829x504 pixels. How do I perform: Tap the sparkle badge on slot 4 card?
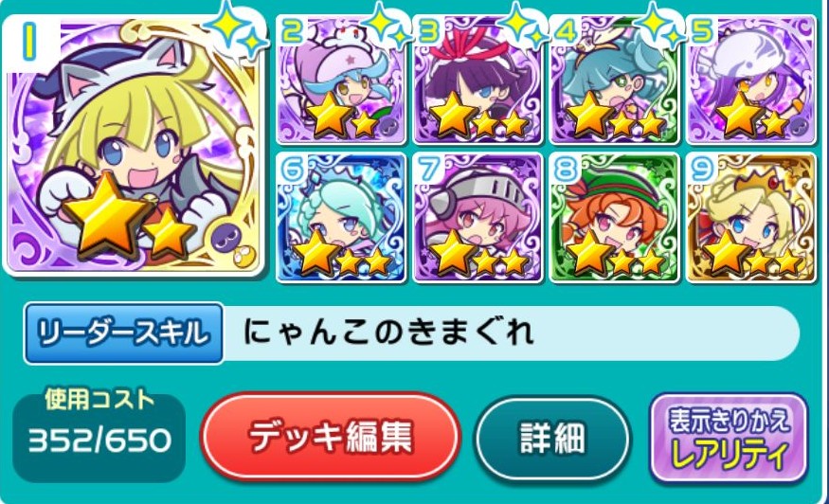(659, 26)
